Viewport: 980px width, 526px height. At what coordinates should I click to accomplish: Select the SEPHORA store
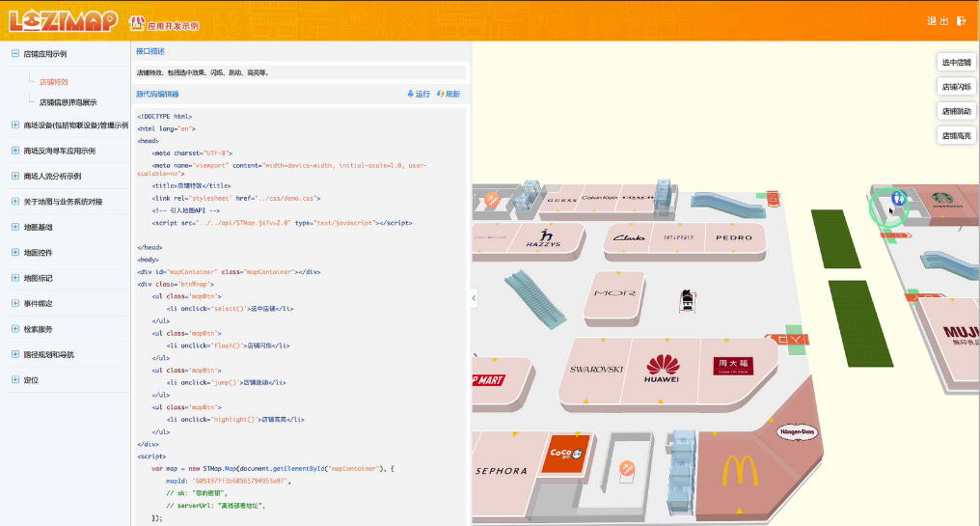click(502, 471)
